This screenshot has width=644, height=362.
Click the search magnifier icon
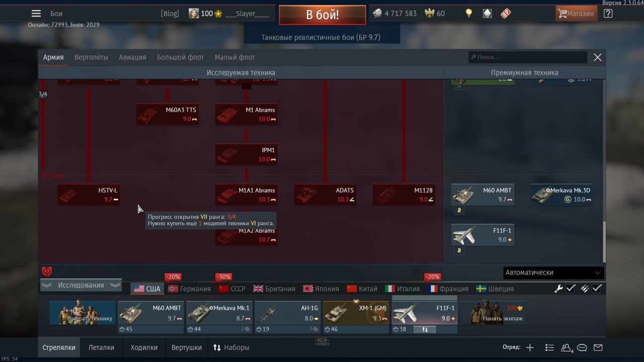[x=473, y=57]
